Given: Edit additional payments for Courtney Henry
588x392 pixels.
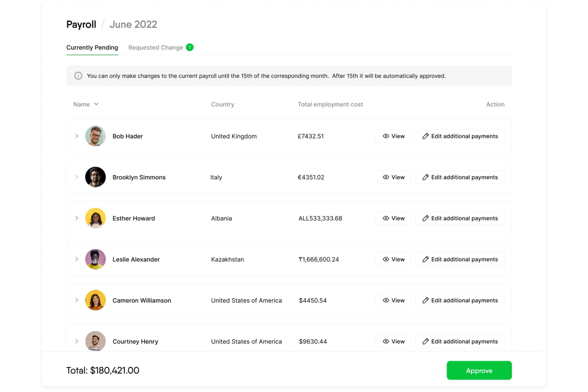Looking at the screenshot, I should (460, 341).
